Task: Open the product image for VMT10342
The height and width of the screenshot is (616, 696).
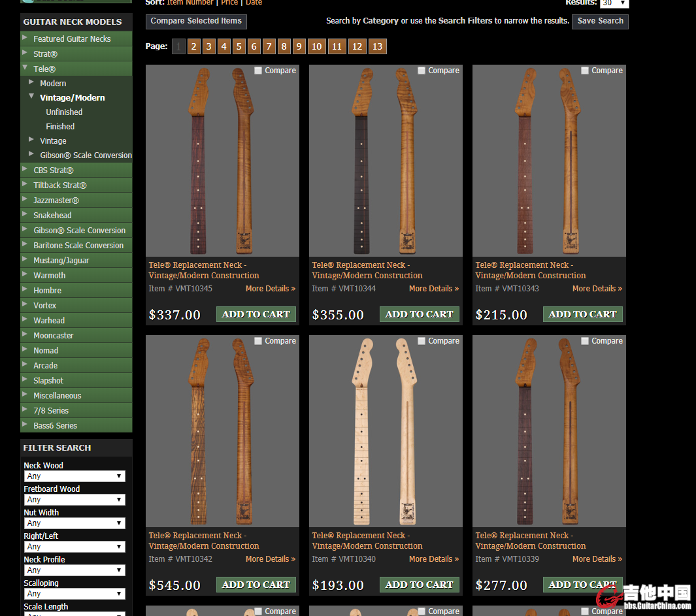Action: [222, 431]
